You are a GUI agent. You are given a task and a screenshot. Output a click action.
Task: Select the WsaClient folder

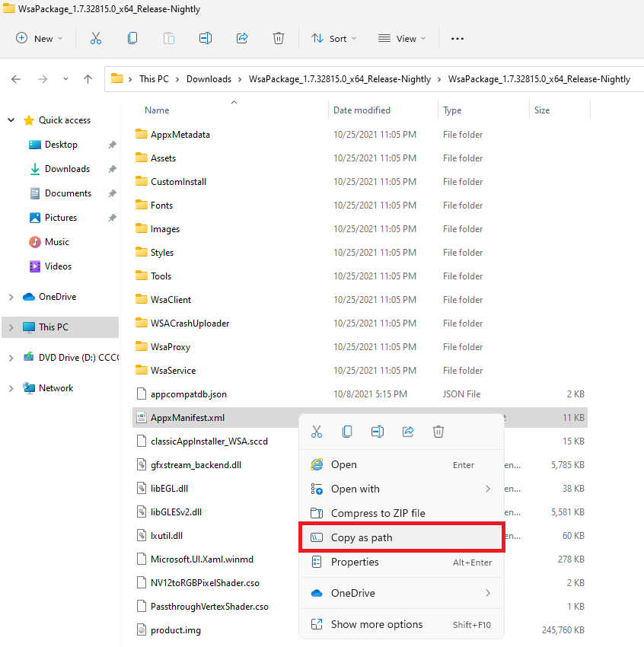pos(171,300)
